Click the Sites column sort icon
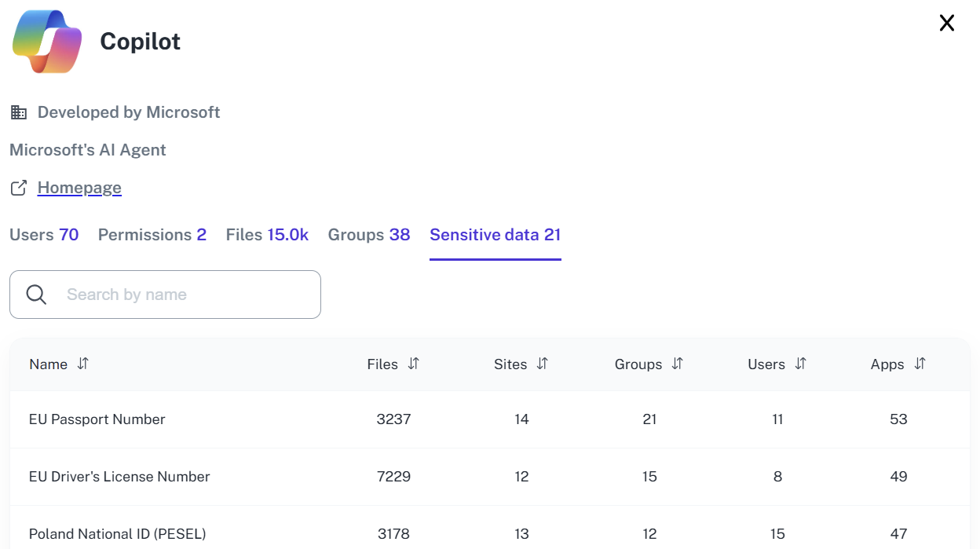 coord(542,364)
